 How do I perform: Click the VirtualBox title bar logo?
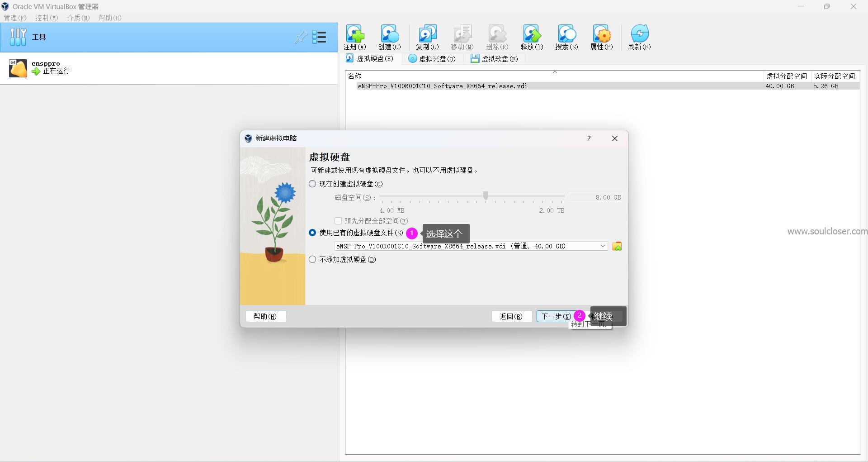tap(5, 6)
